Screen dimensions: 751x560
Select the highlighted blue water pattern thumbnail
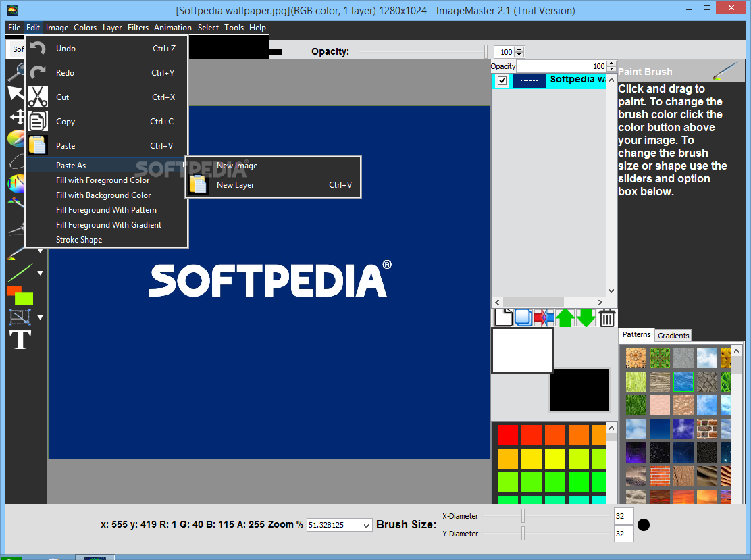click(683, 381)
